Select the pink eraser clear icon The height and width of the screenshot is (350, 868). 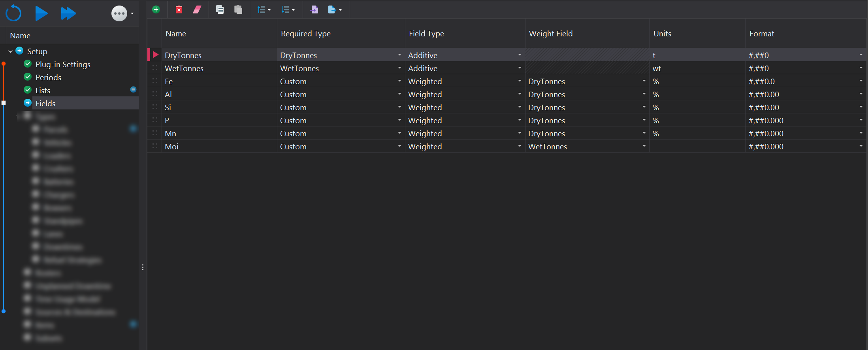click(197, 9)
